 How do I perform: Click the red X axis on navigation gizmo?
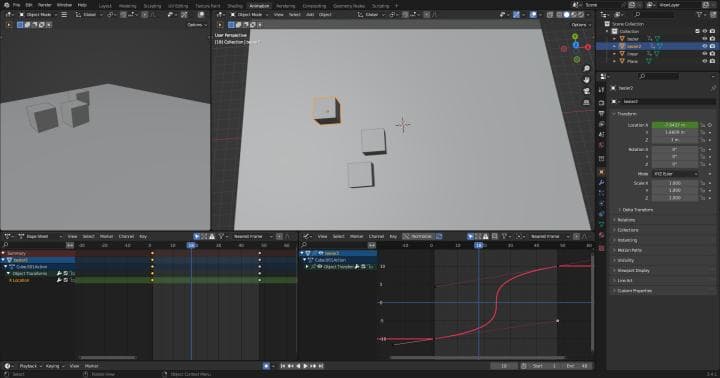(588, 47)
